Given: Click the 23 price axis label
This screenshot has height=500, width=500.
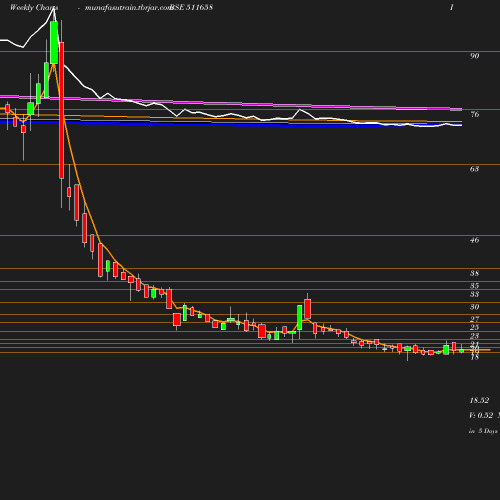Looking at the screenshot, I should coord(474,336).
